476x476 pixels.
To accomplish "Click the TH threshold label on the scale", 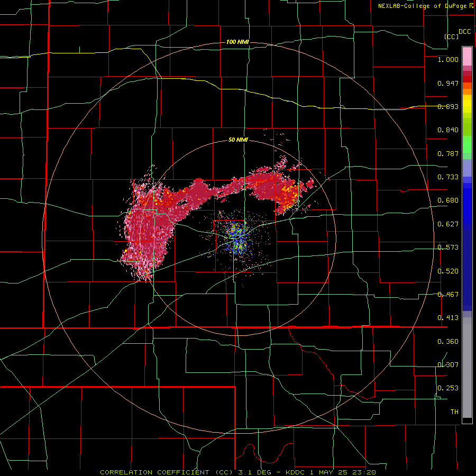I will pos(454,412).
